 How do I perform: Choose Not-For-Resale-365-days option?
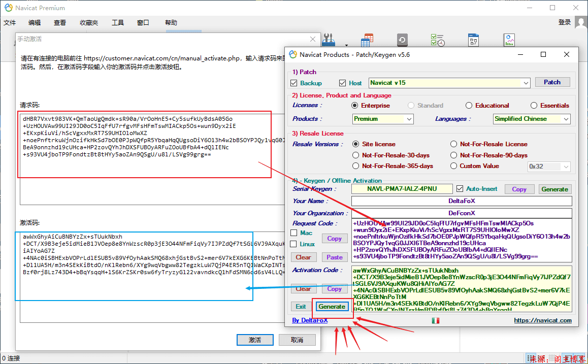click(356, 166)
